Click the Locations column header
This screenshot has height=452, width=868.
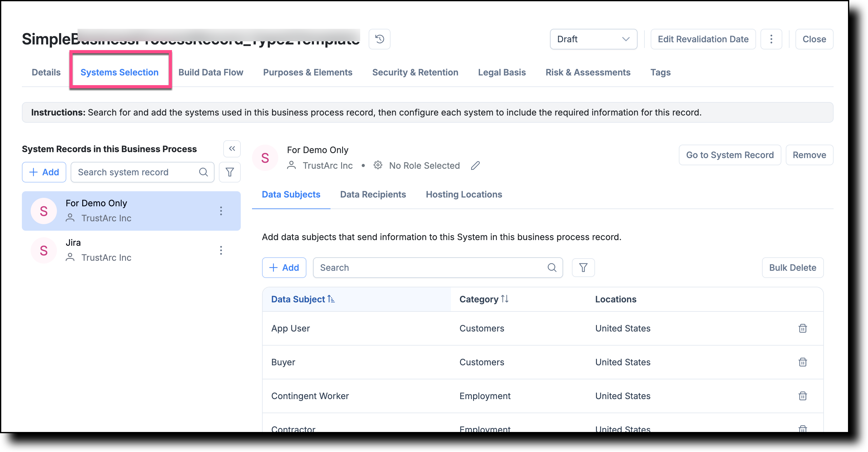click(616, 299)
